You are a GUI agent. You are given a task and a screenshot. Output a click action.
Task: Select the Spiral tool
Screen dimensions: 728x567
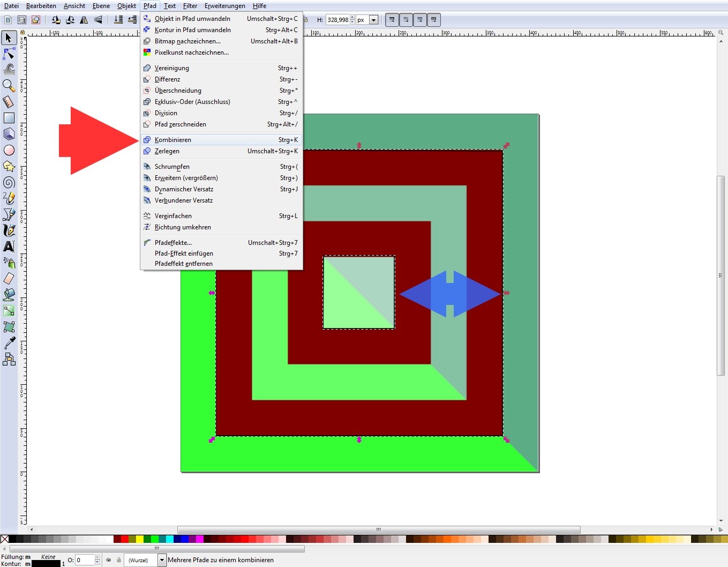(x=9, y=182)
